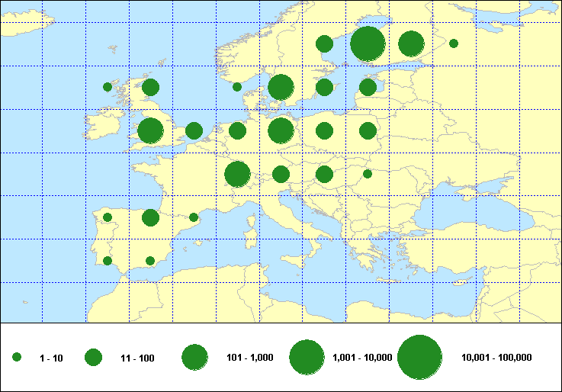Viewport: 562px width, 392px height.
Task: Select the large circle over Germany
Action: (281, 130)
